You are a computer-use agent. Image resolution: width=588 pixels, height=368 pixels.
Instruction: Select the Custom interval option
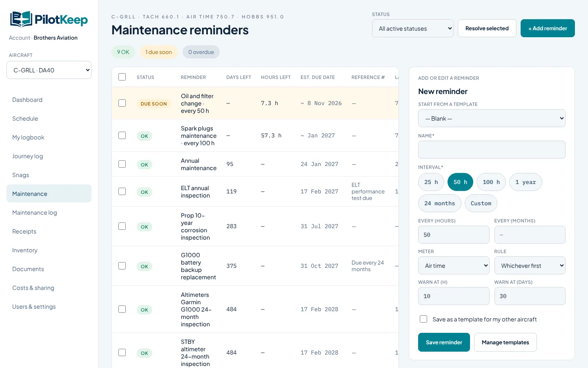tap(481, 203)
